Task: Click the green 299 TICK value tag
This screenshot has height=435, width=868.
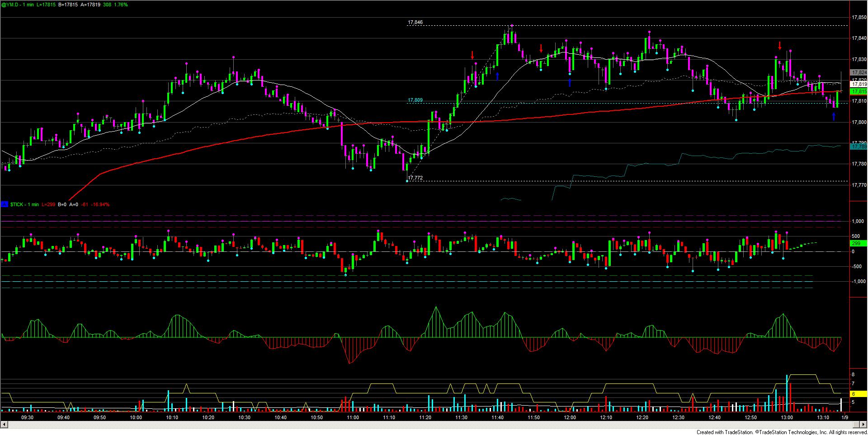Action: tap(856, 243)
